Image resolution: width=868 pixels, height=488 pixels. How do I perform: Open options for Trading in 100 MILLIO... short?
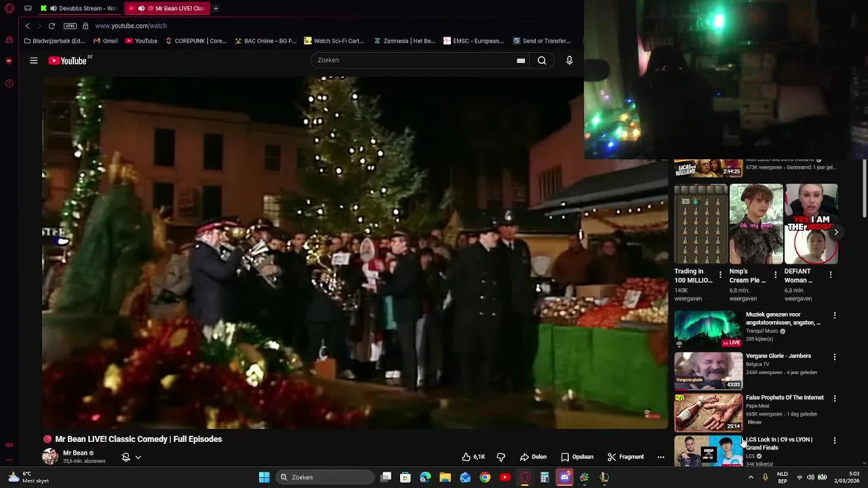[720, 274]
